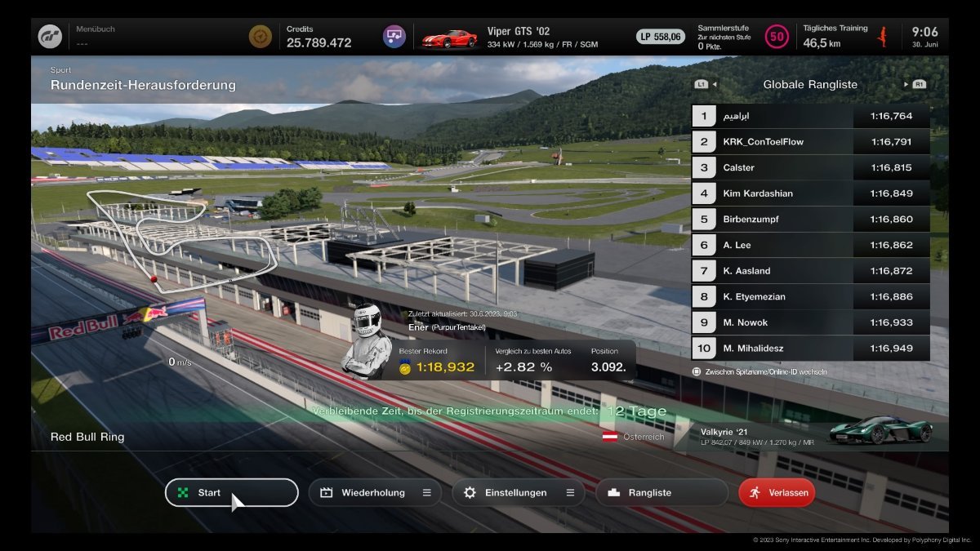Image resolution: width=980 pixels, height=551 pixels.
Task: Select rank 6 A. Lee row
Action: tap(810, 245)
